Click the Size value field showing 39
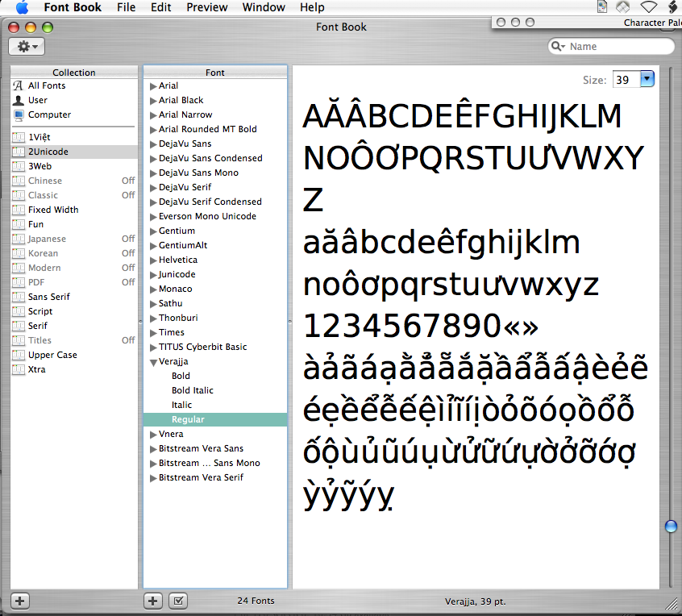This screenshot has width=682, height=616. click(x=626, y=80)
